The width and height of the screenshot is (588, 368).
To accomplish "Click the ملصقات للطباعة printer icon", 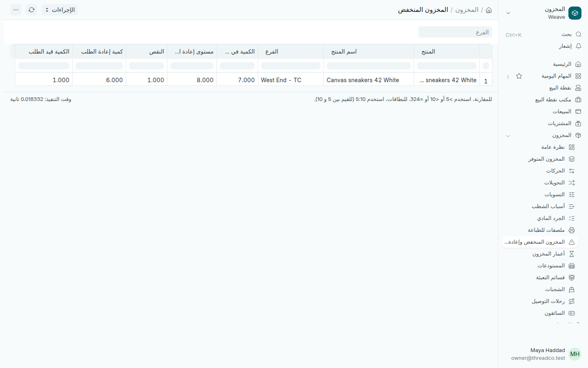I will 572,230.
